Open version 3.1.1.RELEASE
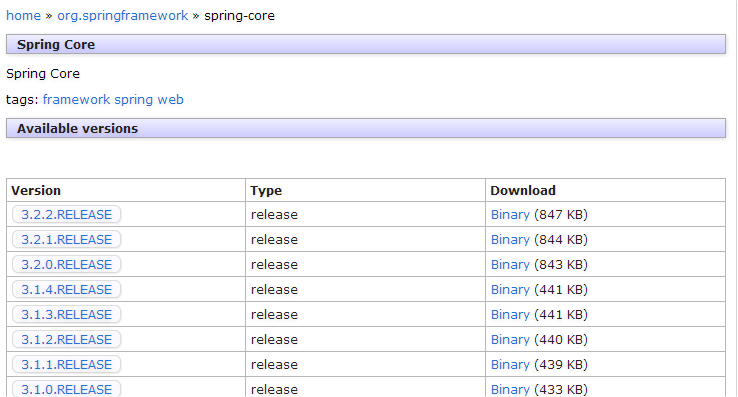The height and width of the screenshot is (397, 738). tap(66, 364)
